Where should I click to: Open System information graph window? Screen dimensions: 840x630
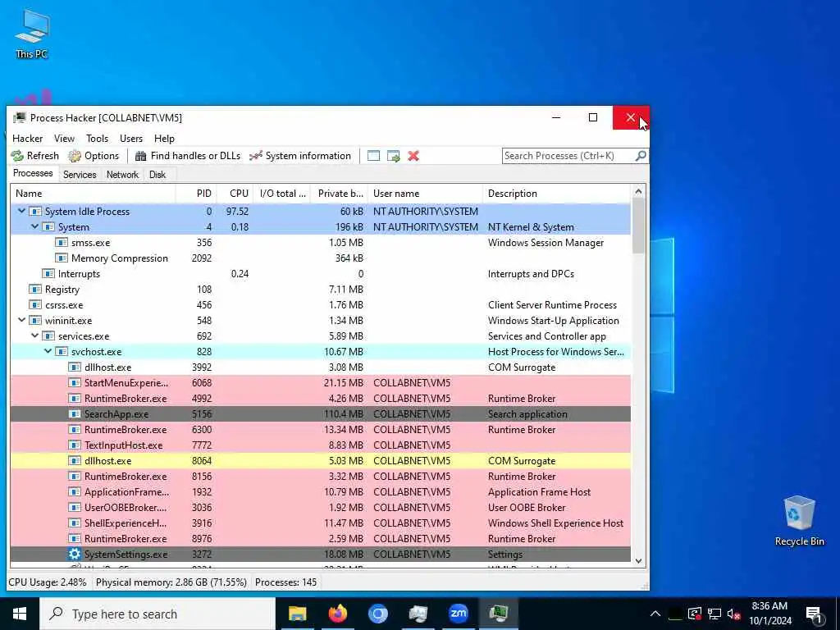300,156
